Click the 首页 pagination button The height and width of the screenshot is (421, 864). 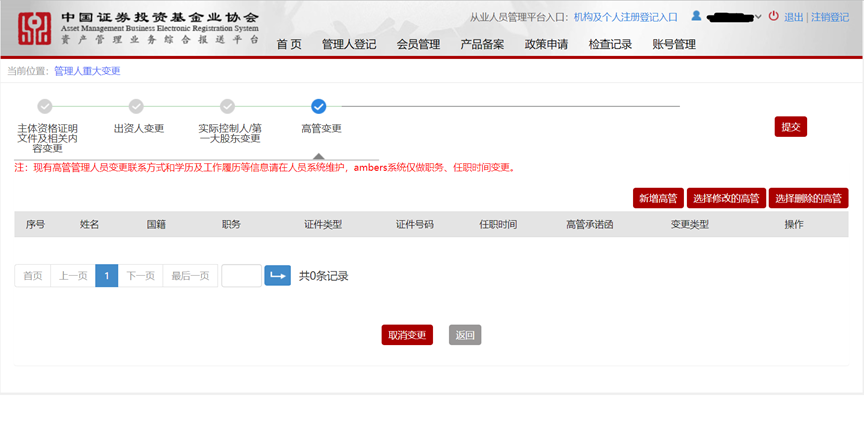33,276
